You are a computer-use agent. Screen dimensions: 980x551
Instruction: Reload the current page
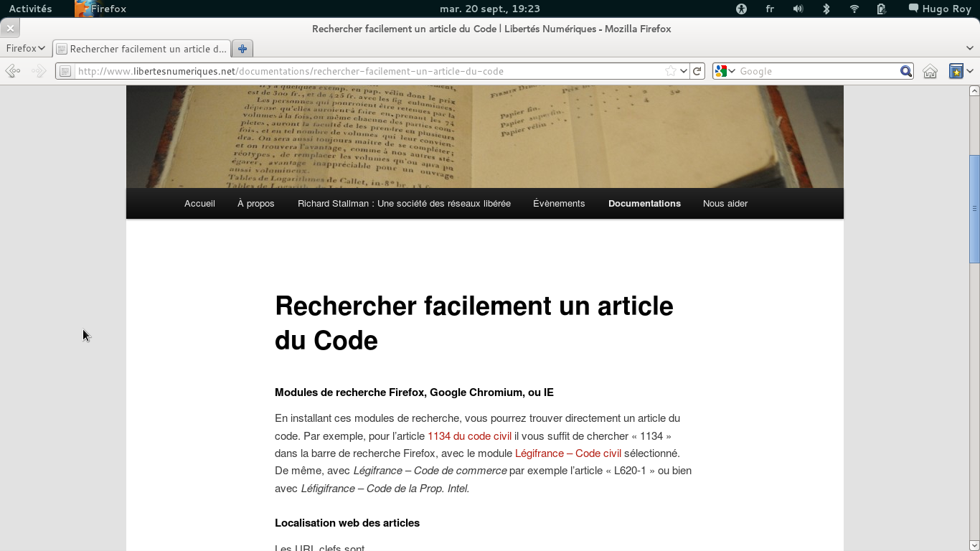[697, 71]
